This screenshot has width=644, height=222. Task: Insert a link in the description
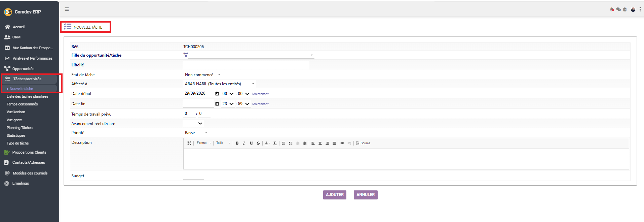click(342, 143)
